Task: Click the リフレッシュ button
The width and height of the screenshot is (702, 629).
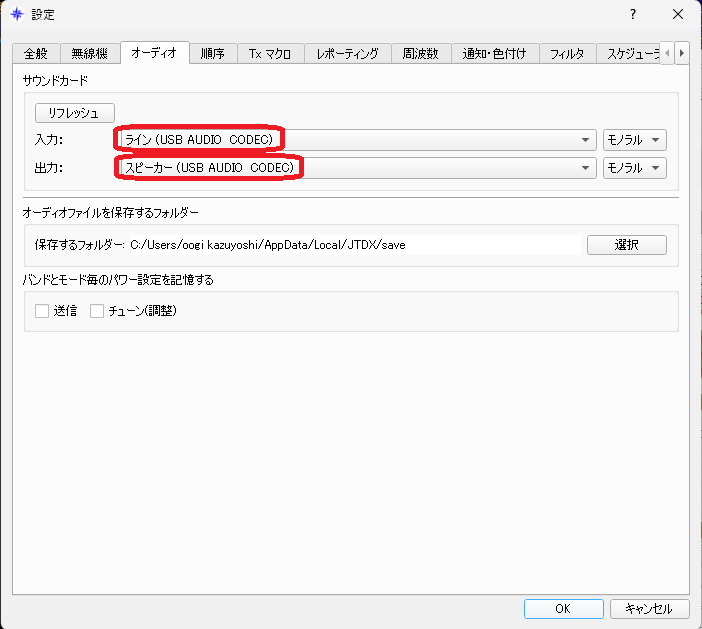Action: (x=75, y=113)
